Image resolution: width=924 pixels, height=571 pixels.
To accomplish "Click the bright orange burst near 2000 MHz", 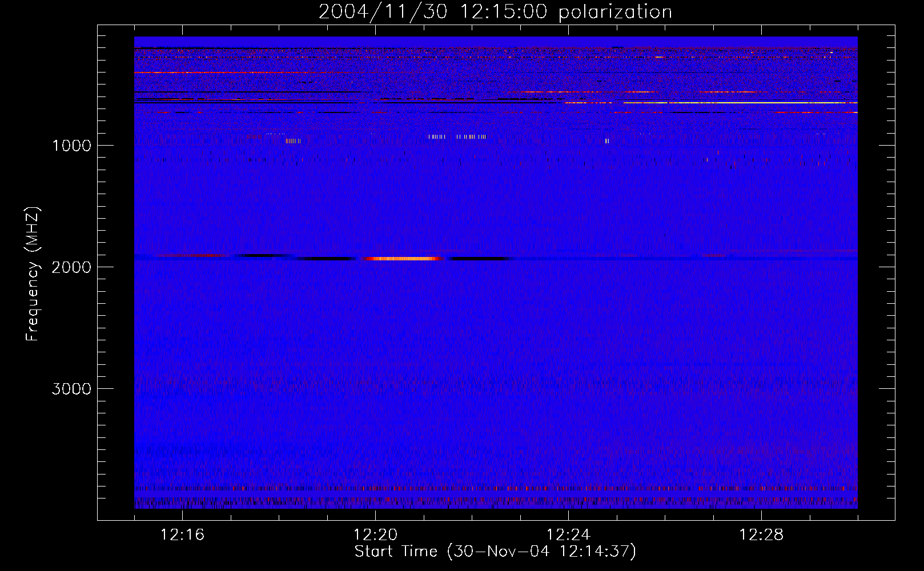I will pyautogui.click(x=403, y=259).
